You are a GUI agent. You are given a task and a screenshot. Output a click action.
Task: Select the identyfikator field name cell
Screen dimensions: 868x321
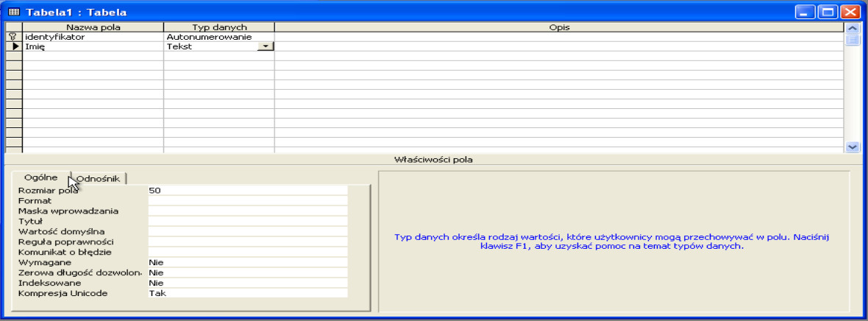(x=92, y=37)
